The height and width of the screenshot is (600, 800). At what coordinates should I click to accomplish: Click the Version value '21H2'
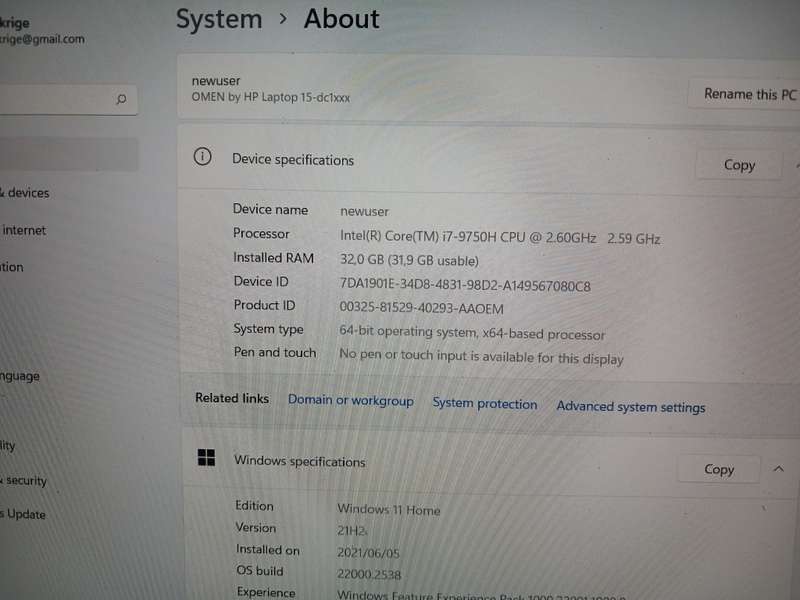pos(352,531)
